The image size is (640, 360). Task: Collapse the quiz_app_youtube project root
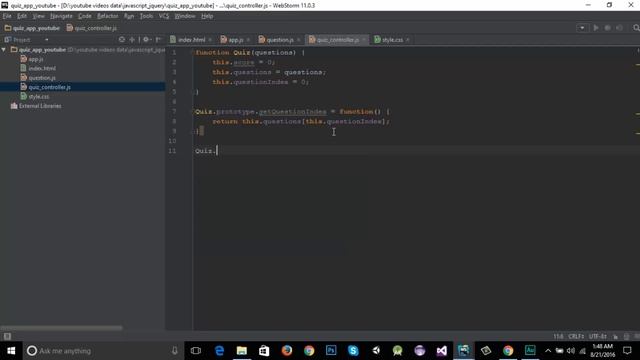click(4, 50)
